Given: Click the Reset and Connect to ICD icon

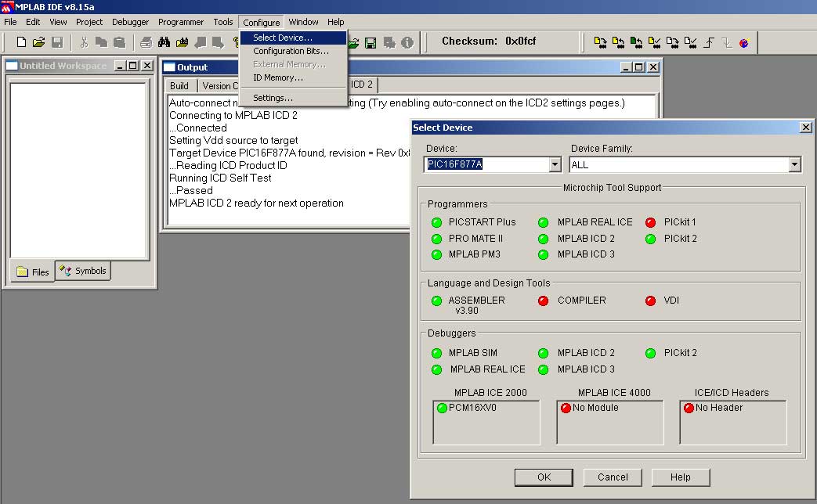Looking at the screenshot, I should coord(743,42).
